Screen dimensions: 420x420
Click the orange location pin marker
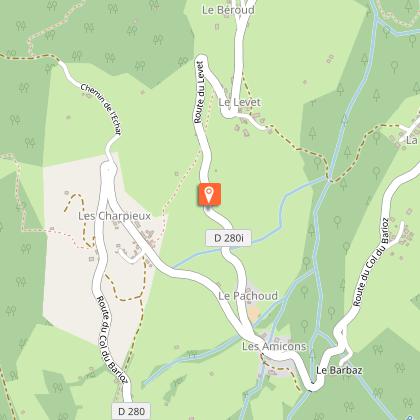tap(209, 194)
